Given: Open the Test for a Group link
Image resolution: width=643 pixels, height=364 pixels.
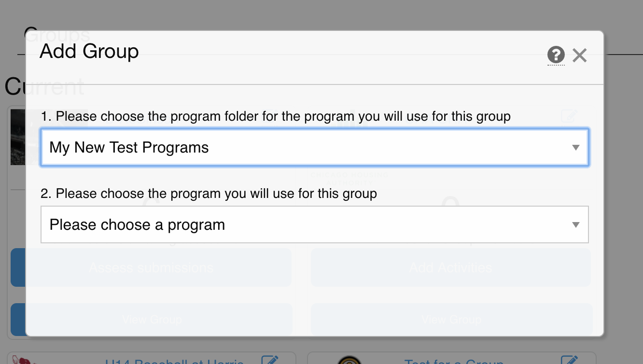Looking at the screenshot, I should pos(454,361).
